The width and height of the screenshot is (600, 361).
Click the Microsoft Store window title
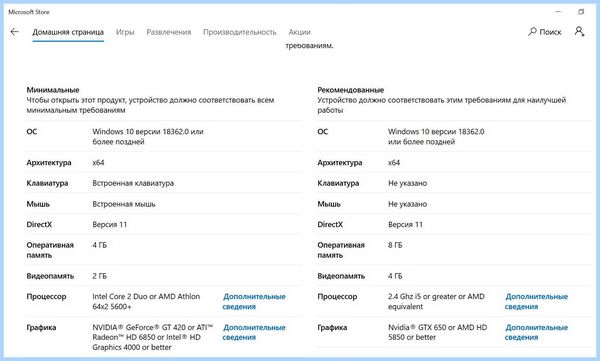tap(29, 12)
